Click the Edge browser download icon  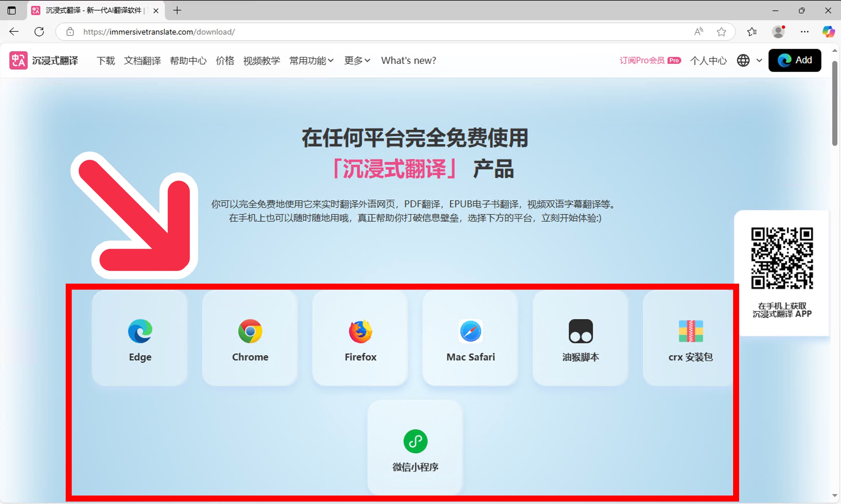140,331
